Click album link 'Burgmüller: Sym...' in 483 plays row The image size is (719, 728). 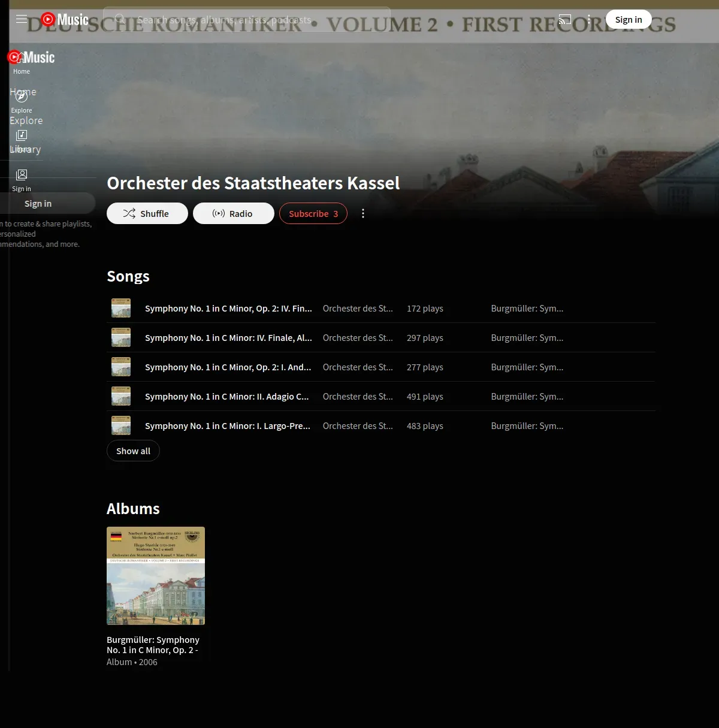click(527, 426)
